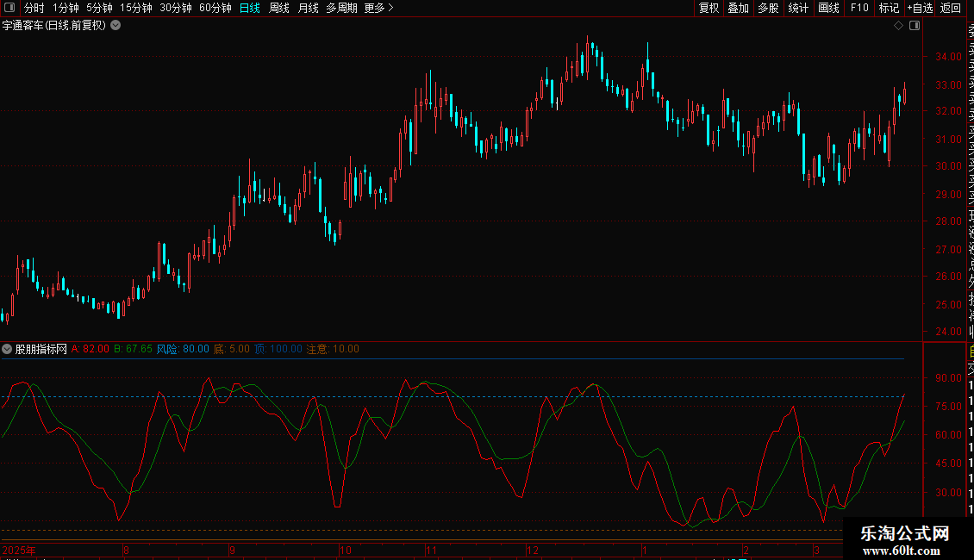Click the diamond icon above the price axis

click(x=898, y=26)
